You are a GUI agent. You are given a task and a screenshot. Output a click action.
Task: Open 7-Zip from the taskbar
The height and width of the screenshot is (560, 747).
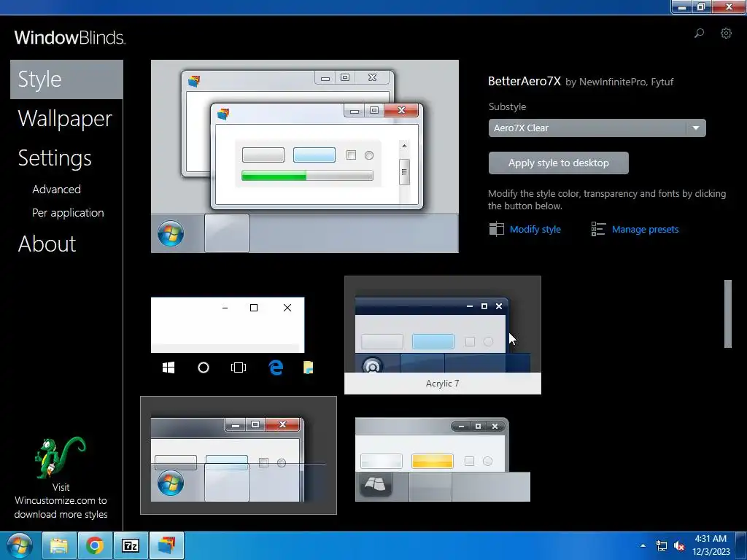click(x=131, y=545)
